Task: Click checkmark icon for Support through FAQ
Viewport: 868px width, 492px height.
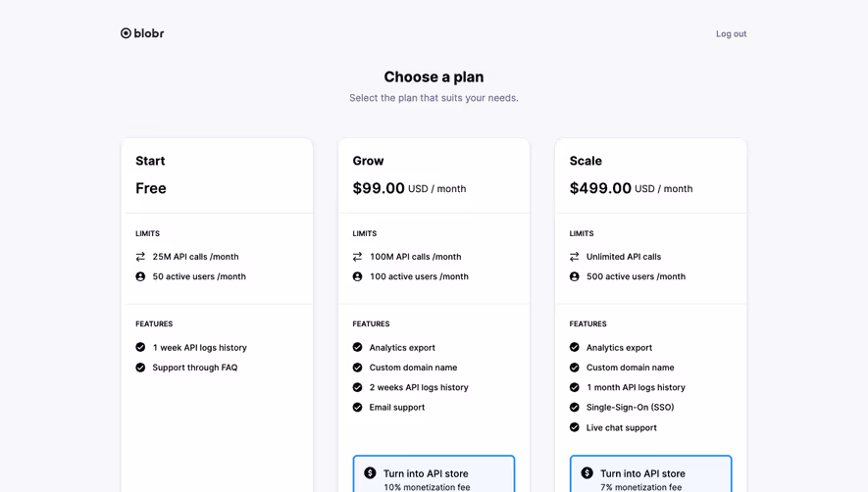Action: click(x=140, y=368)
